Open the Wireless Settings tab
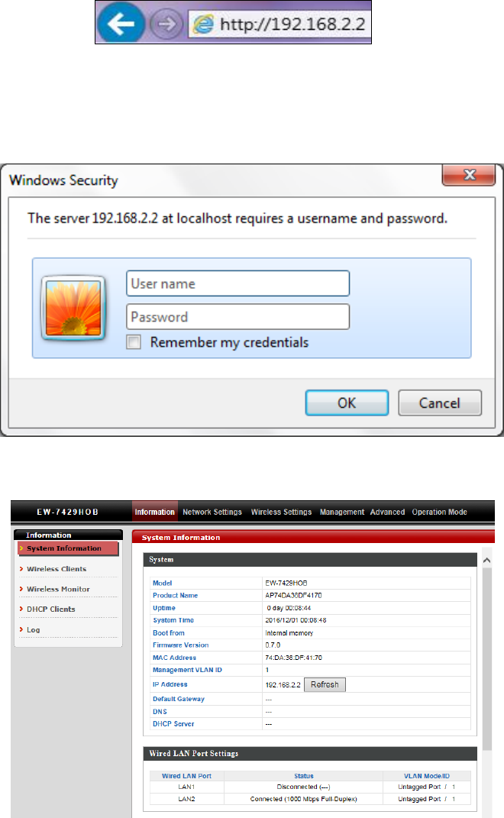Image resolution: width=504 pixels, height=818 pixels. [281, 512]
